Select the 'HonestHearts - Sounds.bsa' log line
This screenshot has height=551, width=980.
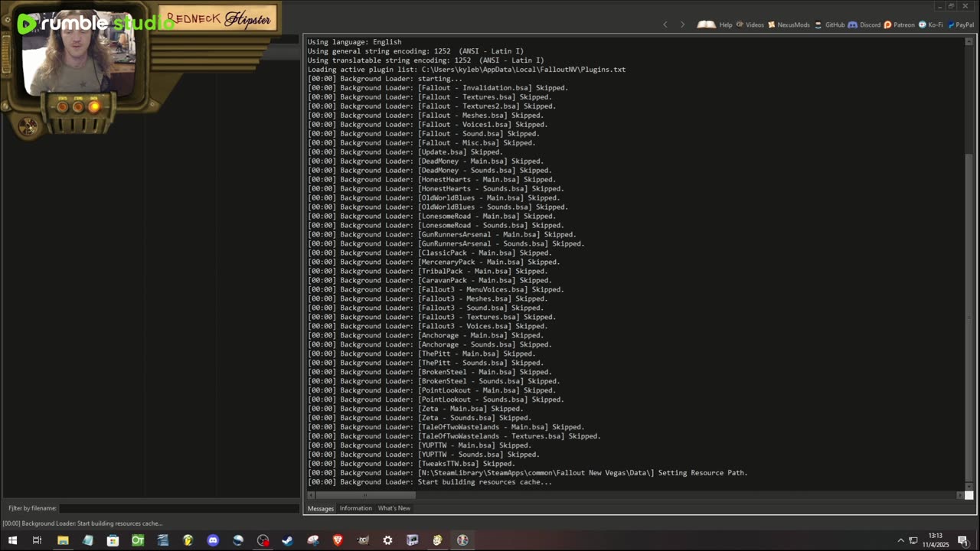pyautogui.click(x=436, y=189)
